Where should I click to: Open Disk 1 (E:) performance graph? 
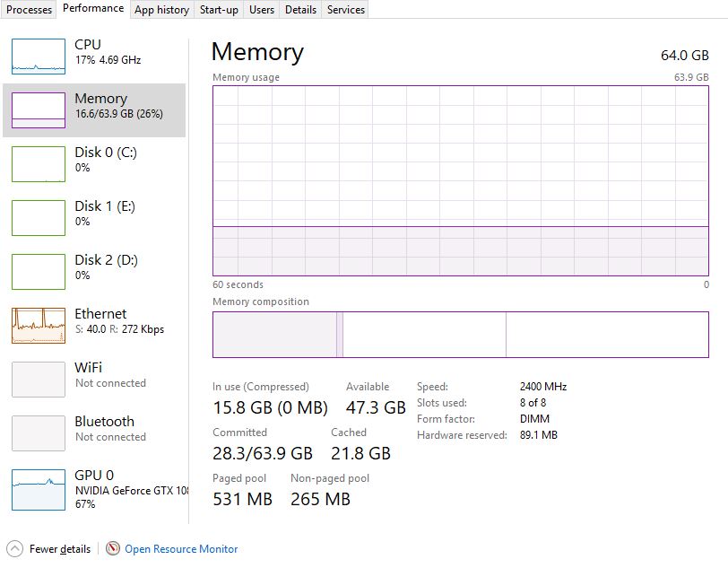tap(38, 218)
